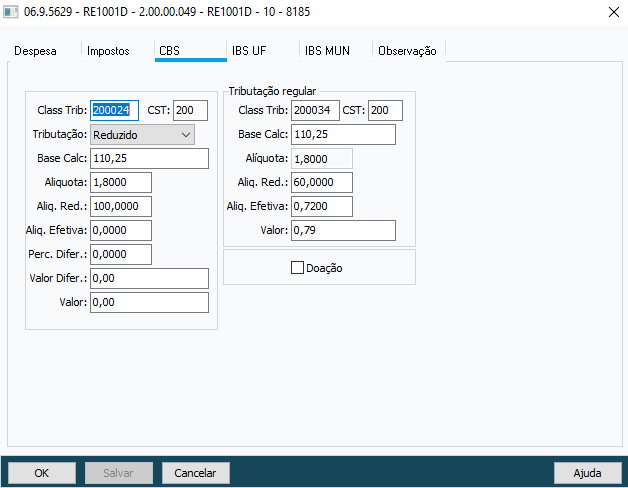Click the 'Tributação:' label

pyautogui.click(x=60, y=134)
